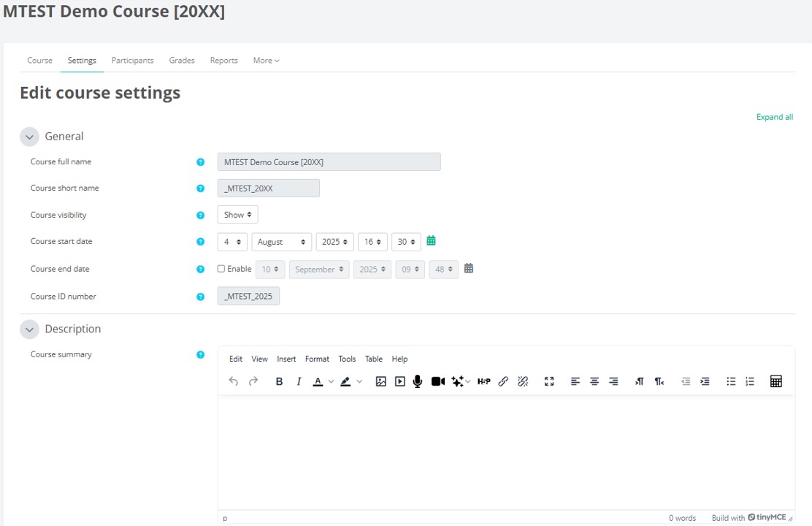Open the text color picker dropdown arrow
The height and width of the screenshot is (526, 812).
(x=331, y=381)
